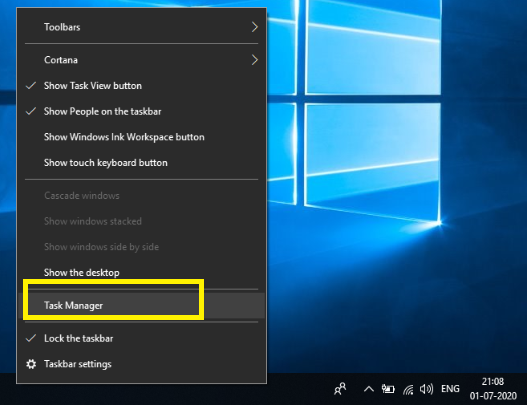Viewport: 527px width, 405px height.
Task: Open the clock and date flyout
Action: [x=493, y=389]
